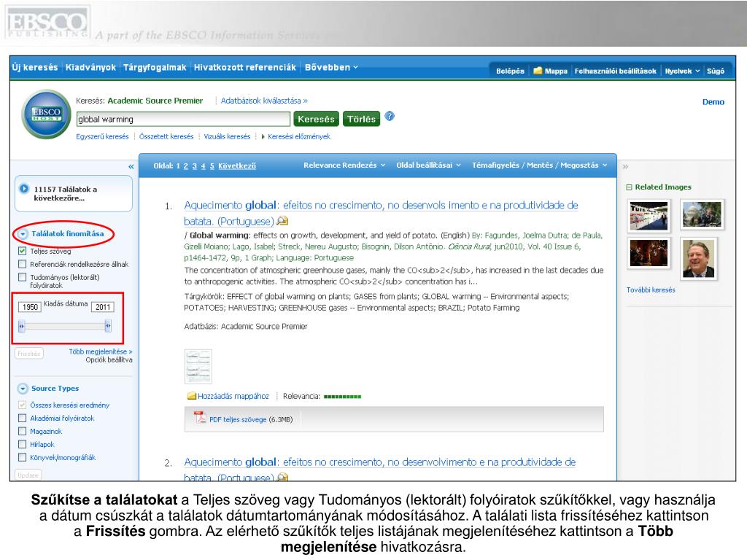Open the Al Gore portrait related image
Image resolution: width=747 pixels, height=560 pixels.
tap(698, 259)
